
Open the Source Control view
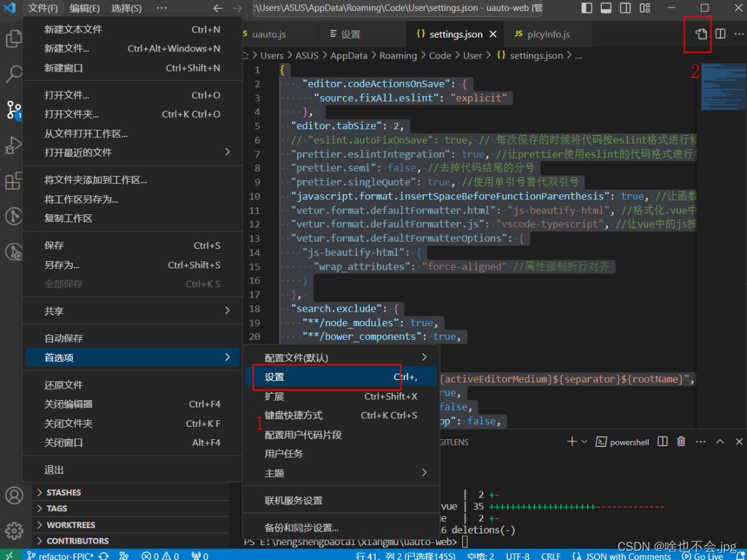(14, 110)
